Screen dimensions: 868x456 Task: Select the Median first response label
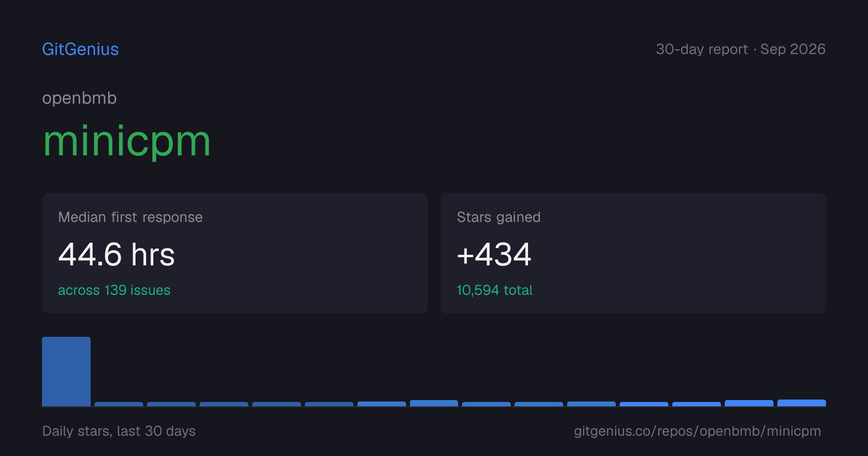point(130,217)
